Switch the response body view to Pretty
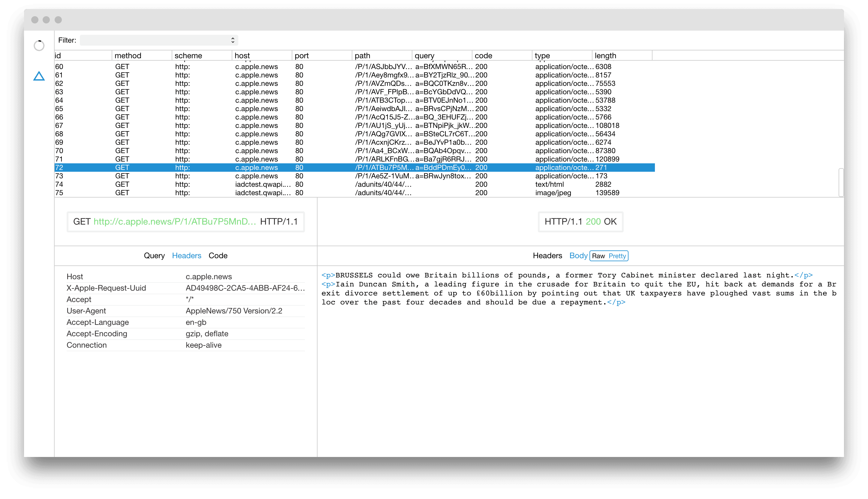The width and height of the screenshot is (868, 499). pos(617,256)
